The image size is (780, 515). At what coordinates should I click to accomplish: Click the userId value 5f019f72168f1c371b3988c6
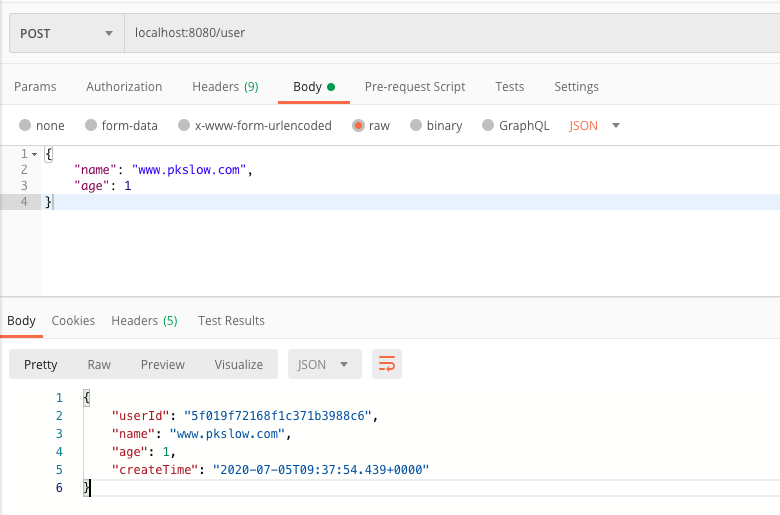tap(278, 415)
